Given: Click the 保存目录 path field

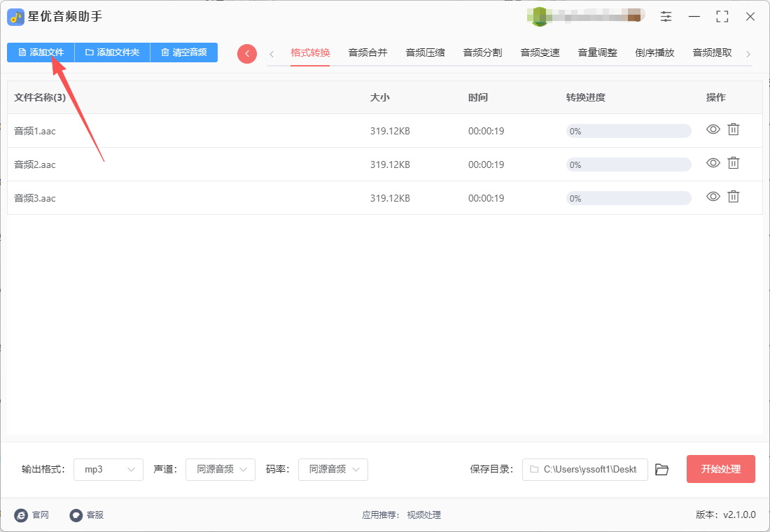Looking at the screenshot, I should (584, 470).
